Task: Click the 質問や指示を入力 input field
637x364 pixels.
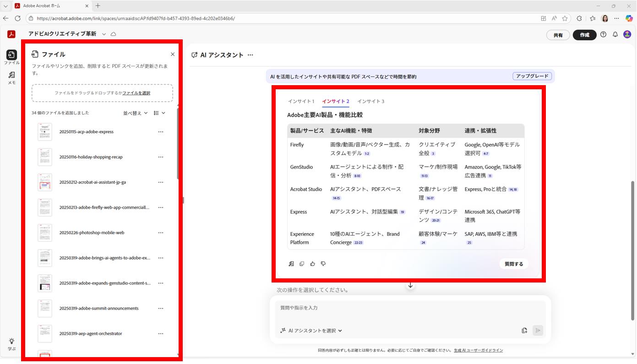Action: 408,308
